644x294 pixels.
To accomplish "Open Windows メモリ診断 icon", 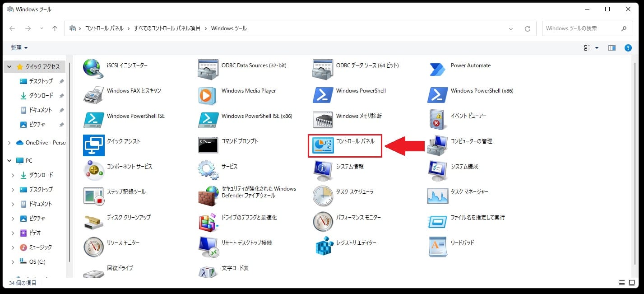I will [x=323, y=120].
